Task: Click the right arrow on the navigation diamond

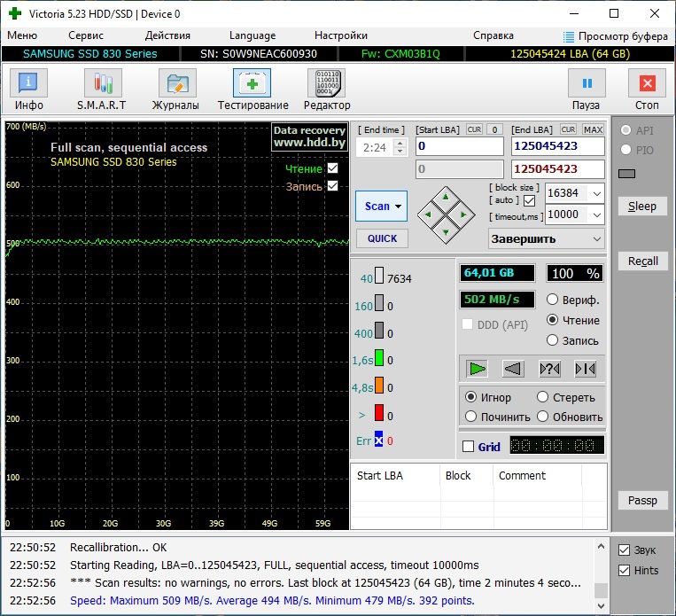Action: (x=463, y=214)
